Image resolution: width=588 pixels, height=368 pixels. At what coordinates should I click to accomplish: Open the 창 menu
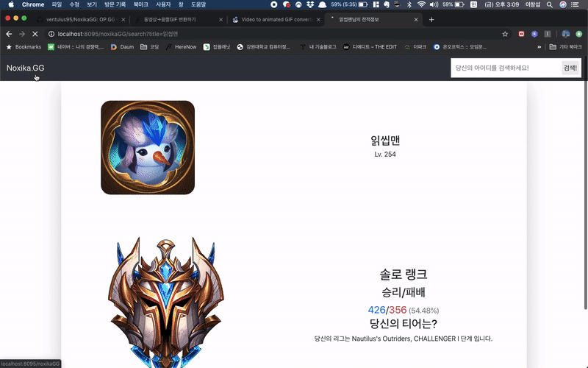point(181,4)
